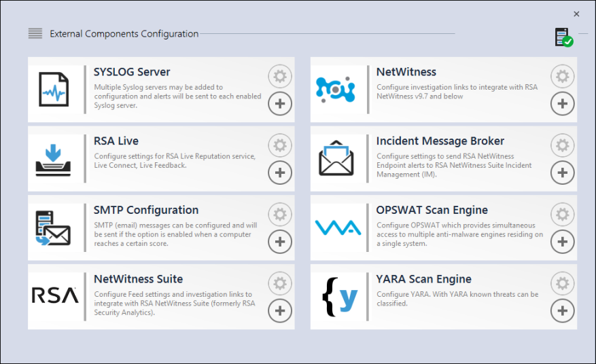Open settings gear for YARA Scan Engine

(563, 283)
